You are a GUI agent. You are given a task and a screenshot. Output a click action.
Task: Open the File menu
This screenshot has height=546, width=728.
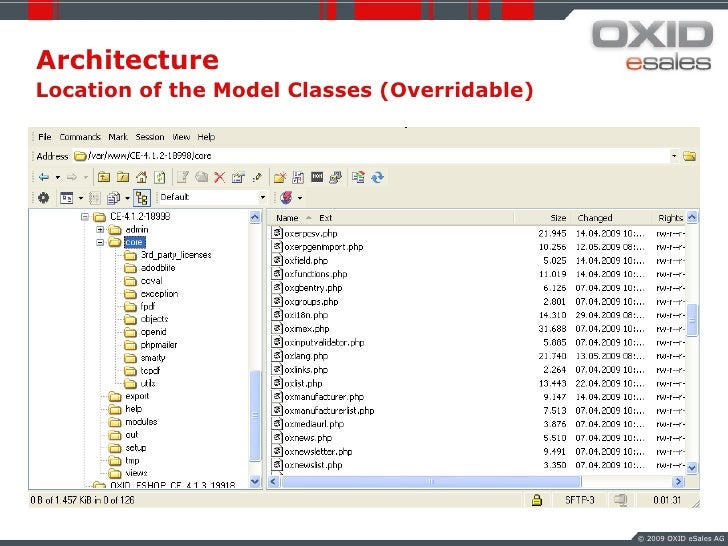pyautogui.click(x=45, y=137)
